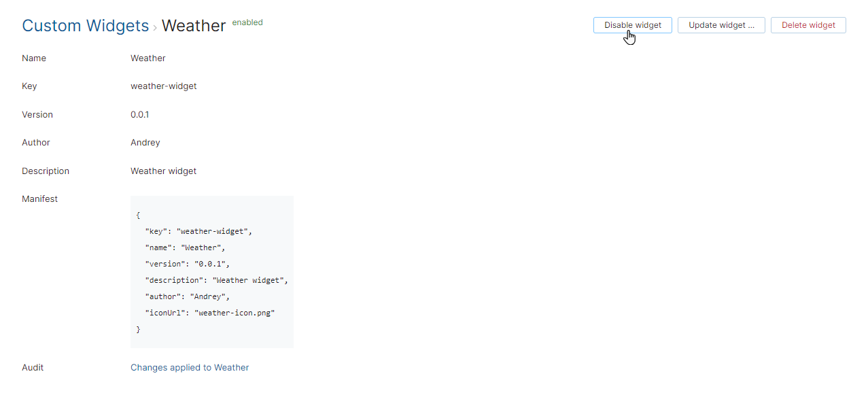
Task: Select the Key value weather-widget
Action: 164,86
